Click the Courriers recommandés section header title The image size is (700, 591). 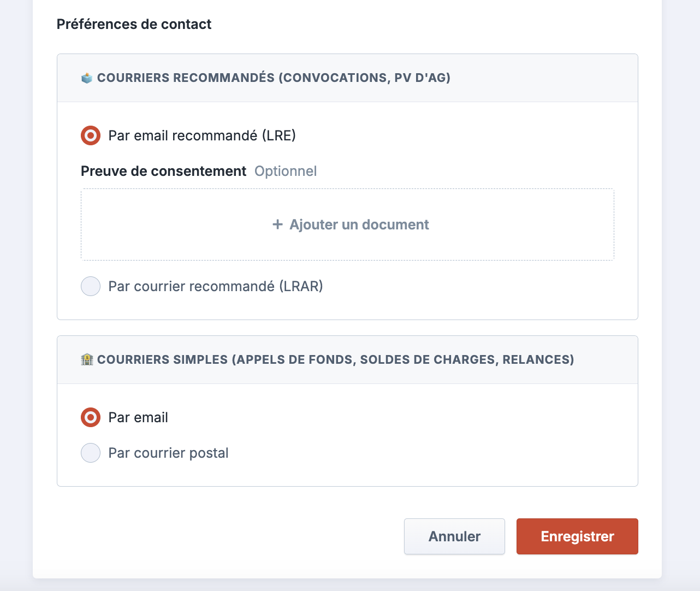pos(274,78)
